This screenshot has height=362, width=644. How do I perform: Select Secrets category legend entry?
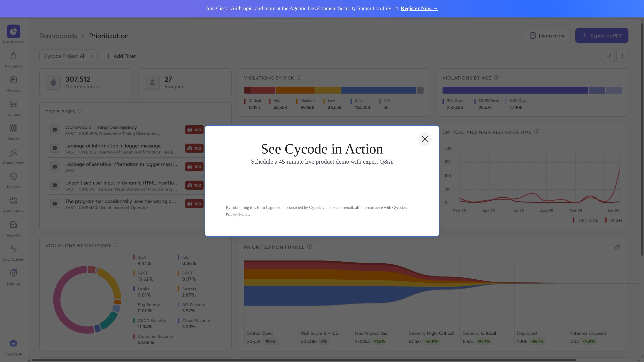tap(187, 292)
